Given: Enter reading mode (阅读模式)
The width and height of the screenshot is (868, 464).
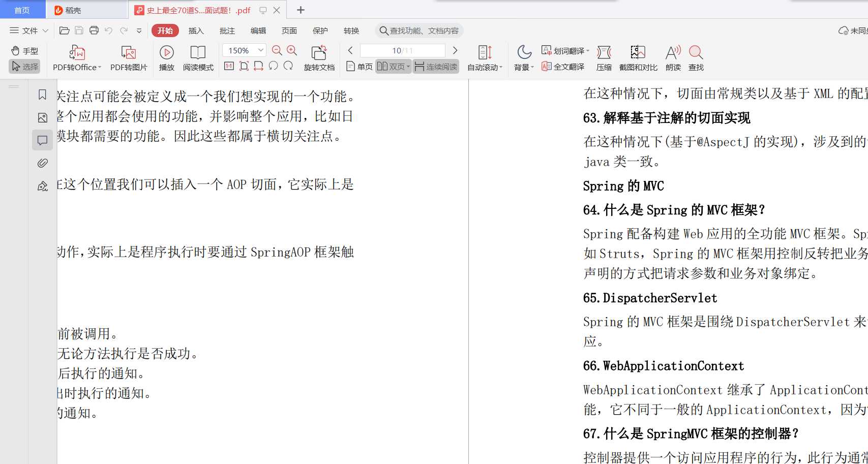Looking at the screenshot, I should click(198, 58).
